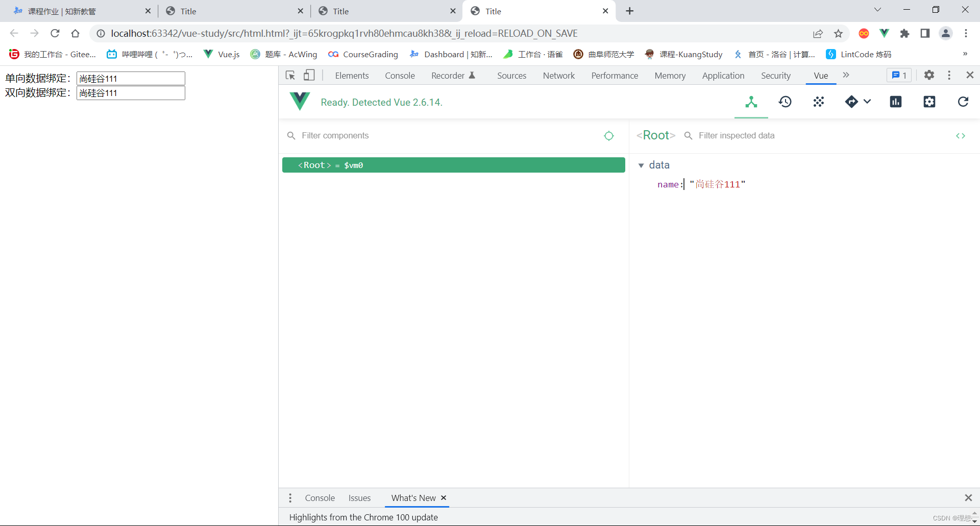The image size is (980, 526).
Task: Click the issues counter badge showing 1
Action: tap(899, 76)
